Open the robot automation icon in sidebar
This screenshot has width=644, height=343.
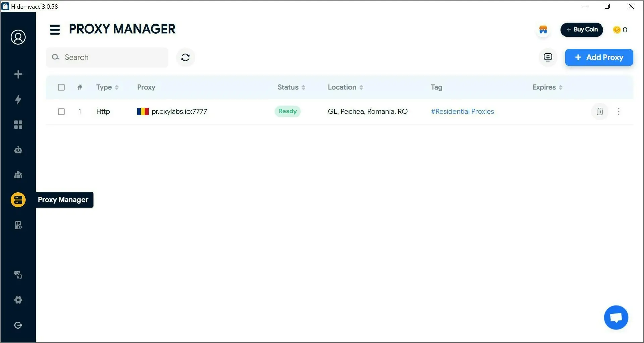click(18, 150)
